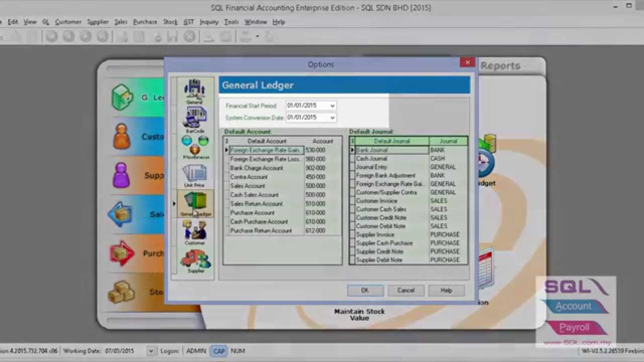Open the Customer options category
This screenshot has height=362, width=644.
click(x=195, y=232)
